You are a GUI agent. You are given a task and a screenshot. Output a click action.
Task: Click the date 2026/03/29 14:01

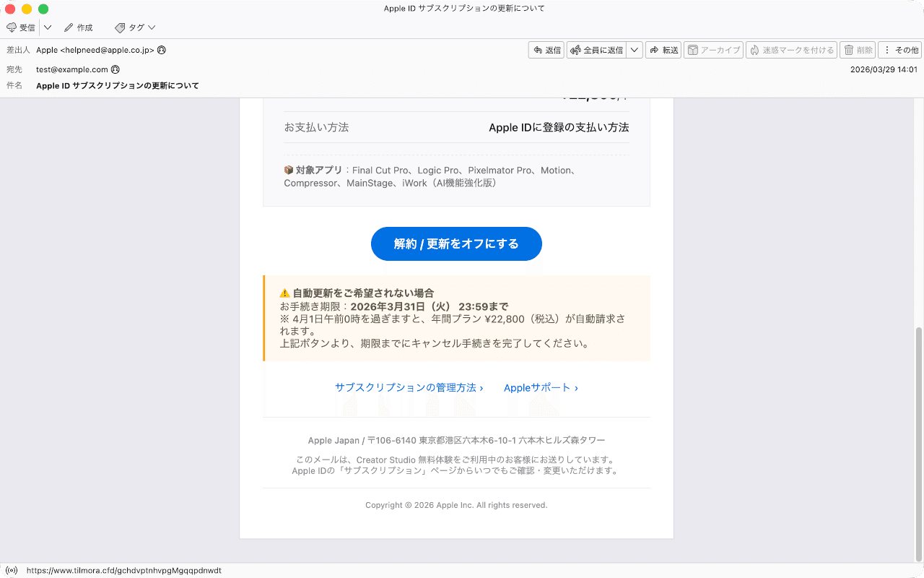point(884,69)
